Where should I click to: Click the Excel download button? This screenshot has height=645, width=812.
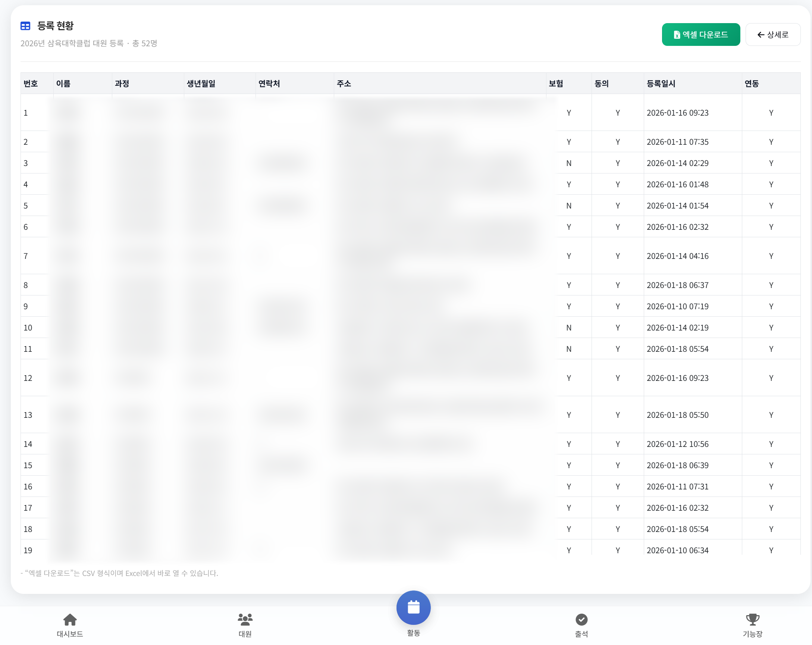pos(700,35)
